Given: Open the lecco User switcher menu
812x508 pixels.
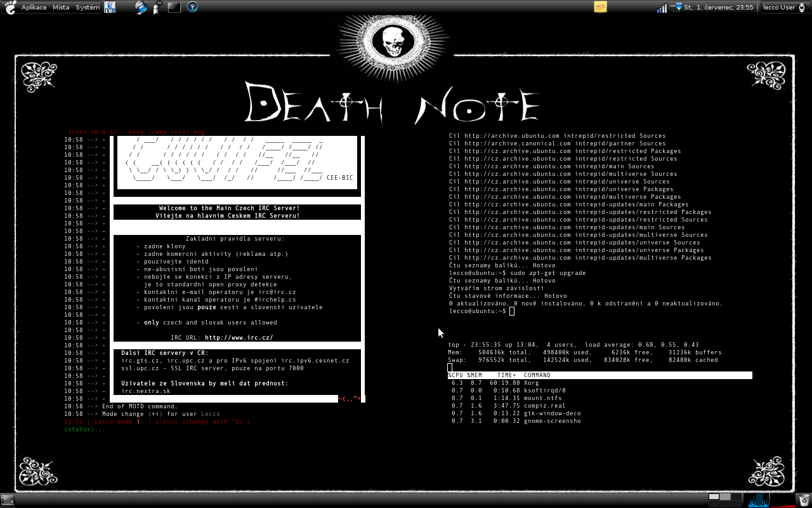Looking at the screenshot, I should click(779, 8).
